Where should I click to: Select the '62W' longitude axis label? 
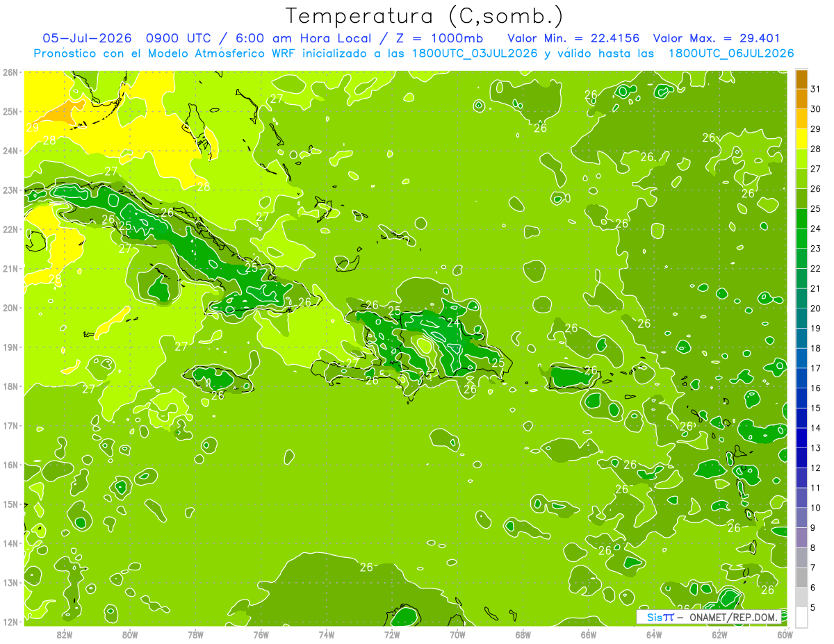719,634
